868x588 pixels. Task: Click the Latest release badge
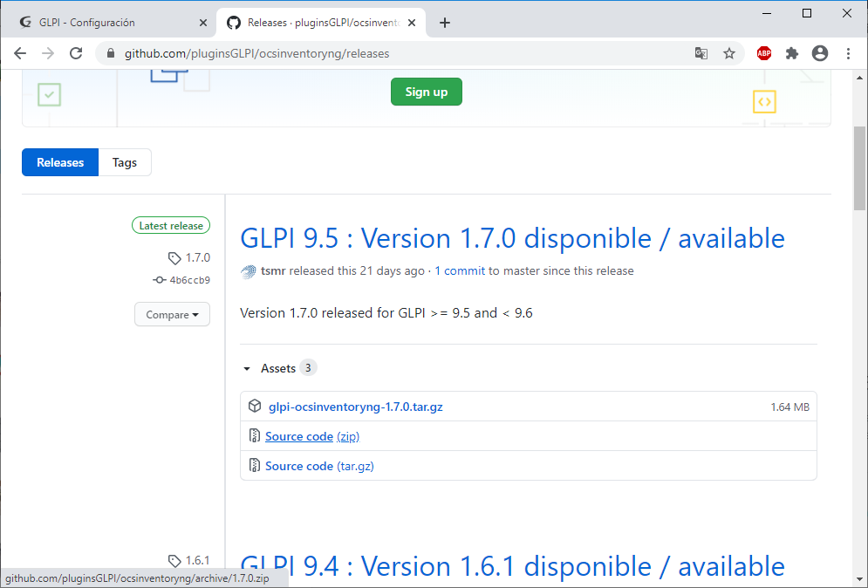(x=171, y=225)
